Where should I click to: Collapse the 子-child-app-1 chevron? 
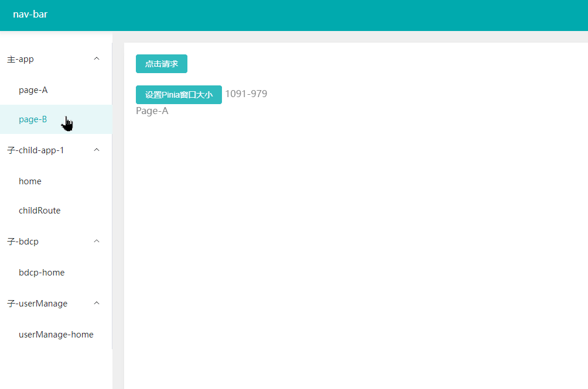pos(97,150)
